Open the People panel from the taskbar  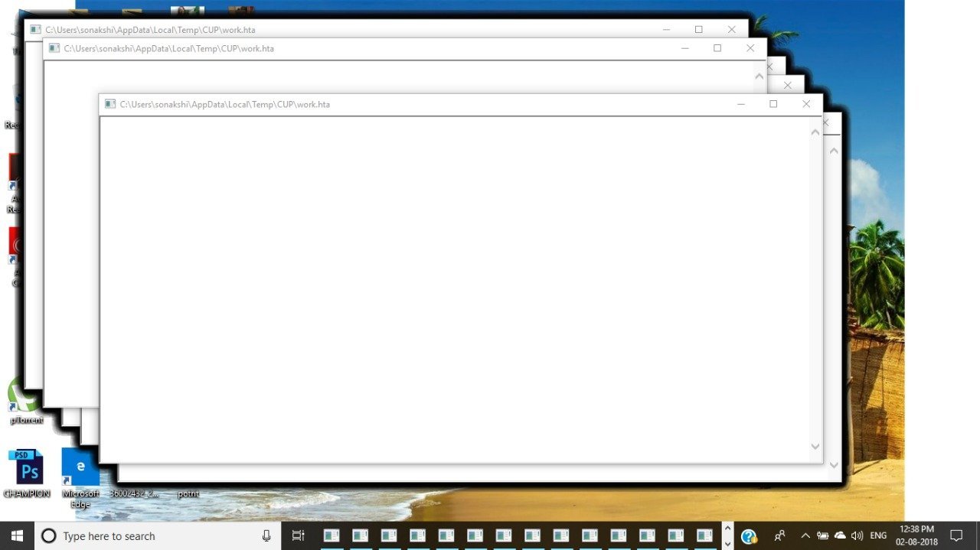tap(779, 535)
